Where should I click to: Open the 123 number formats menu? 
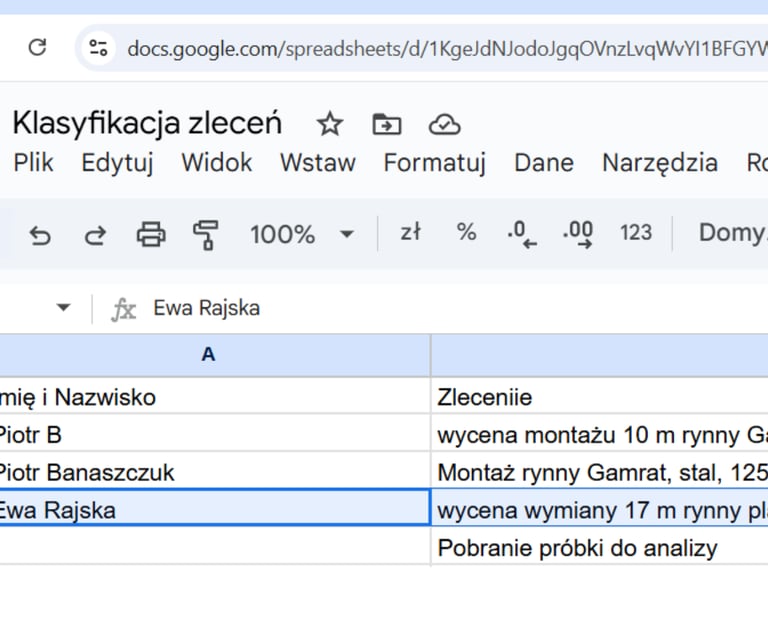click(636, 233)
